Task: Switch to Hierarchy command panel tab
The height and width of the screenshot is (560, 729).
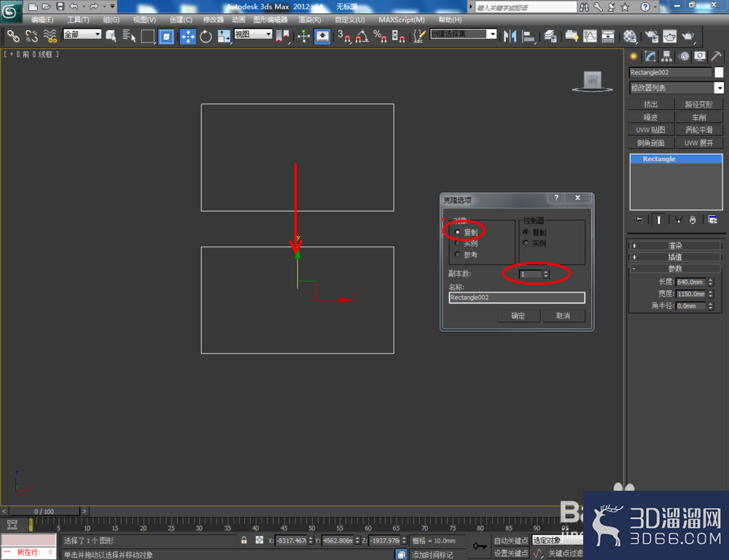Action: (x=667, y=56)
